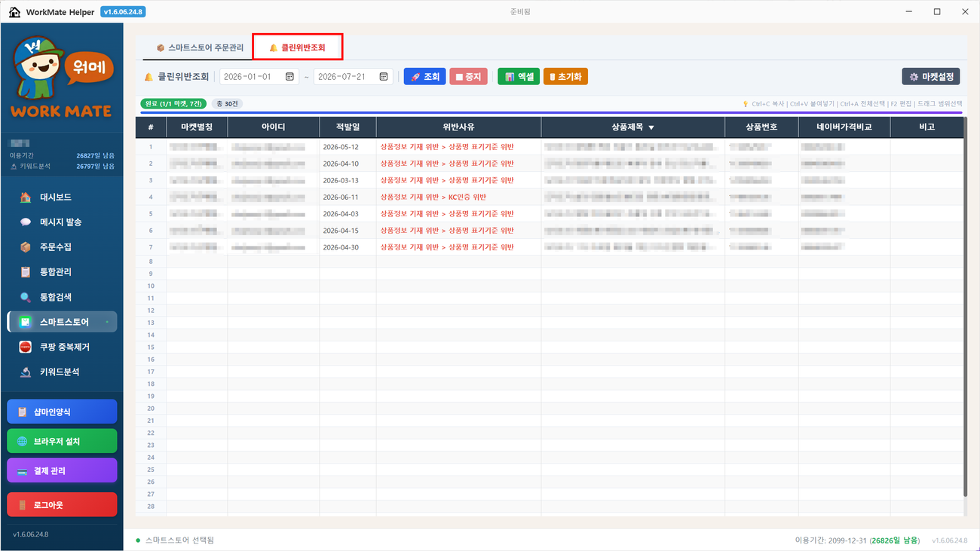Click the 아이디 column header
The image size is (980, 551).
[x=273, y=127]
